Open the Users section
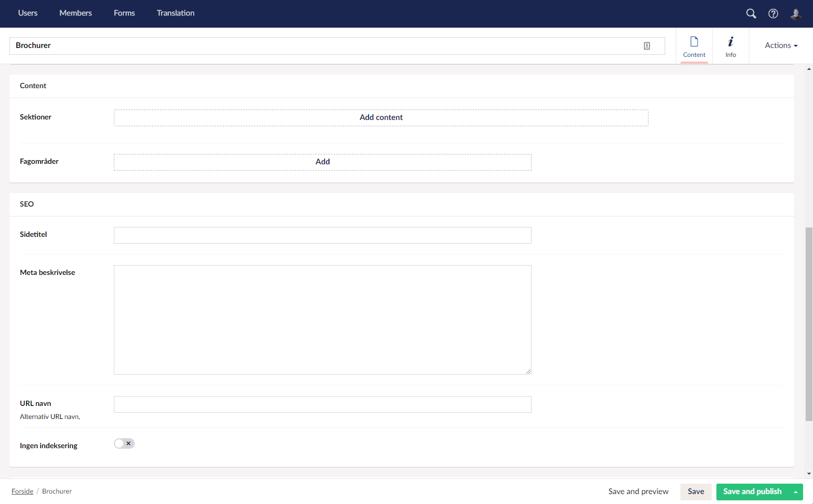This screenshot has width=813, height=504. tap(28, 13)
